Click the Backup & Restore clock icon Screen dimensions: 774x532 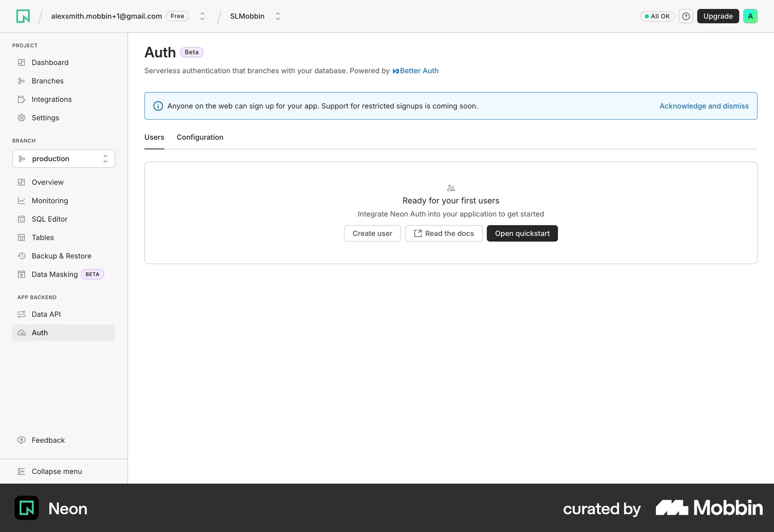pos(21,256)
